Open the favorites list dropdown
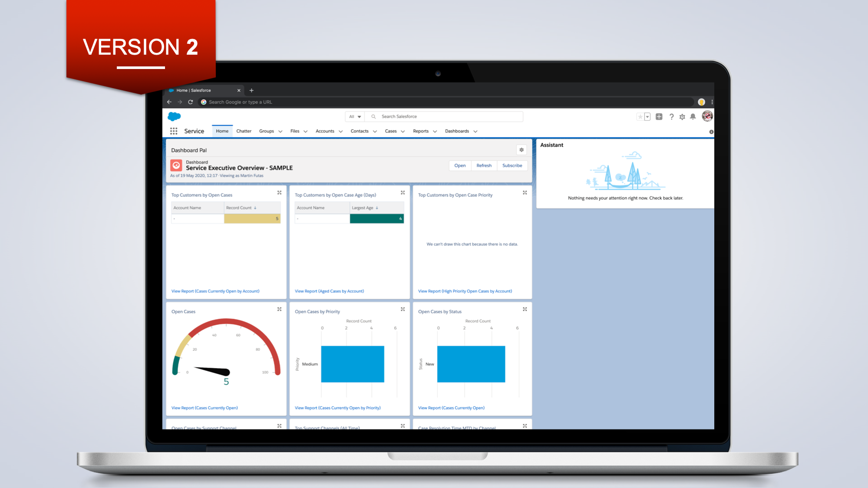Viewport: 868px width, 488px height. point(647,117)
